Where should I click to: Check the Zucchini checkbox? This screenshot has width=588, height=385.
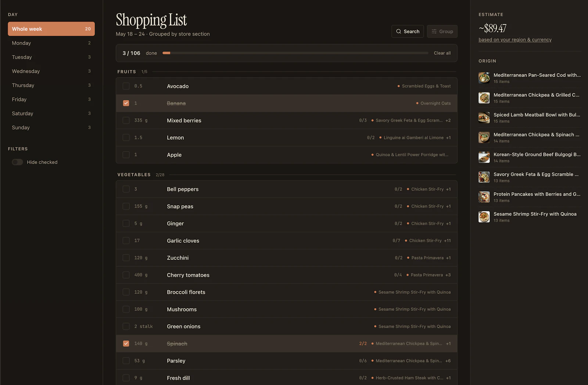coord(126,258)
